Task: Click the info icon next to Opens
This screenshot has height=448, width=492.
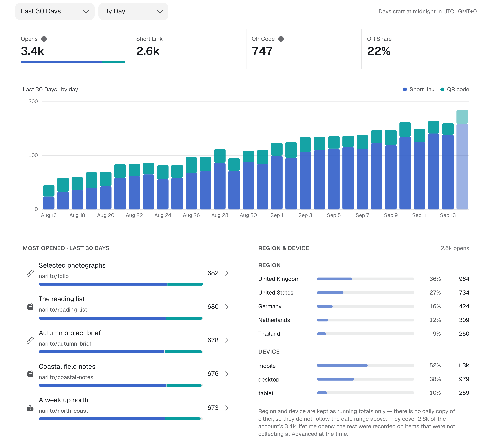Action: (x=44, y=39)
